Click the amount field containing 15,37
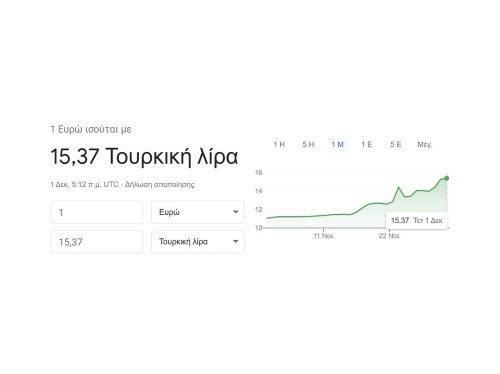Viewport: 500px width, 374px height. click(97, 241)
